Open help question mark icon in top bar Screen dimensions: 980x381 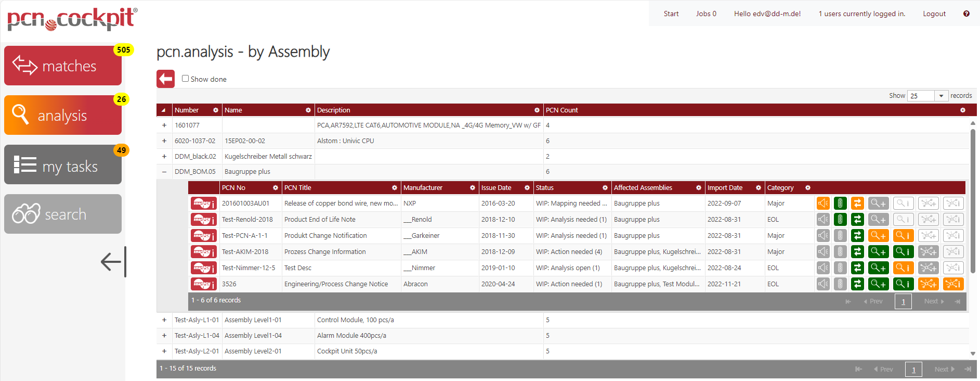point(966,14)
